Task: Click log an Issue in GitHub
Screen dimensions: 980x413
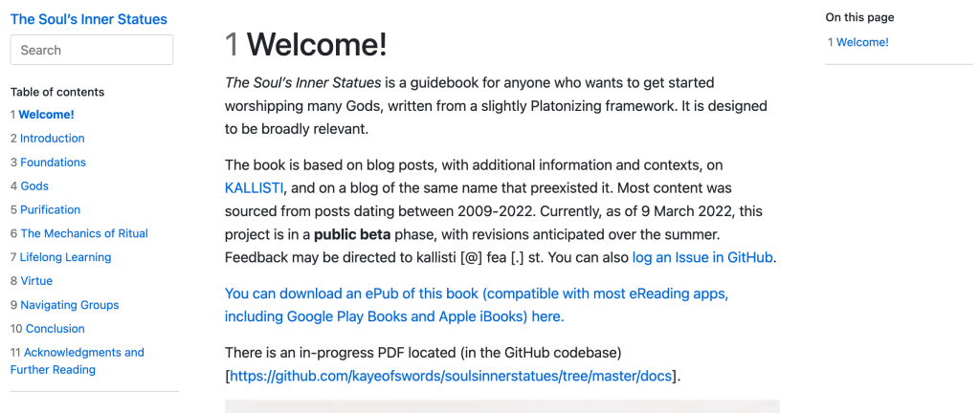Action: coord(702,257)
